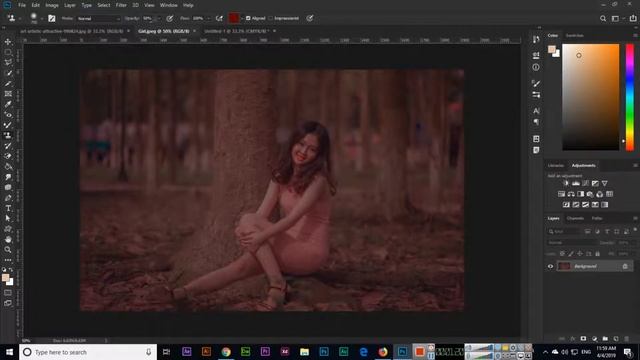Open the Image menu
This screenshot has width=640, height=360.
coord(52,5)
